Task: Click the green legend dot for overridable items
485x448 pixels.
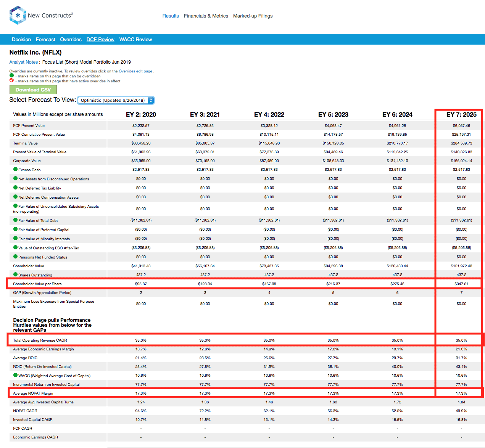Action: [11, 75]
